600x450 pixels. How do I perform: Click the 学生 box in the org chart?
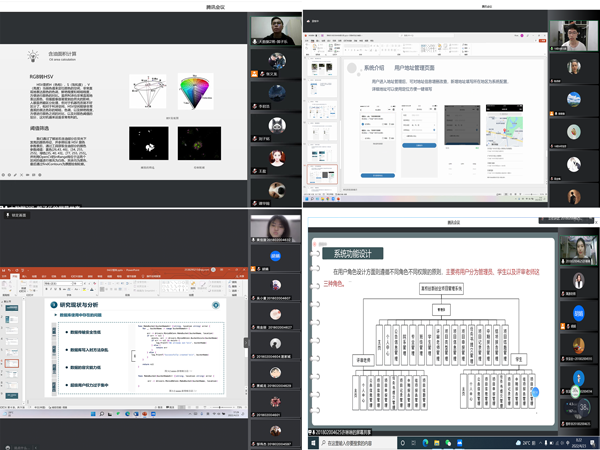point(518,359)
